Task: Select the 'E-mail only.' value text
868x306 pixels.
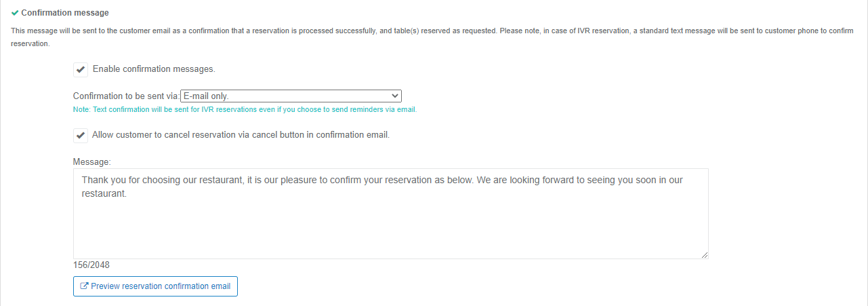Action: point(206,96)
